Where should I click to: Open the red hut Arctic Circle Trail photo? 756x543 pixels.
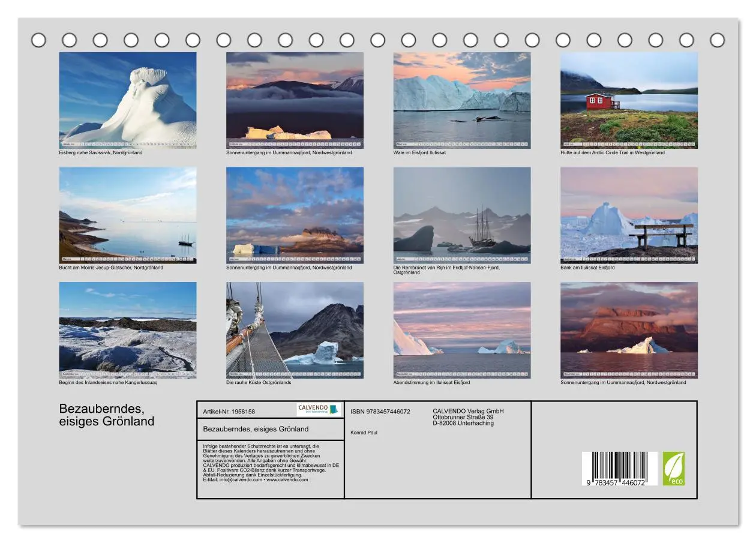629,100
